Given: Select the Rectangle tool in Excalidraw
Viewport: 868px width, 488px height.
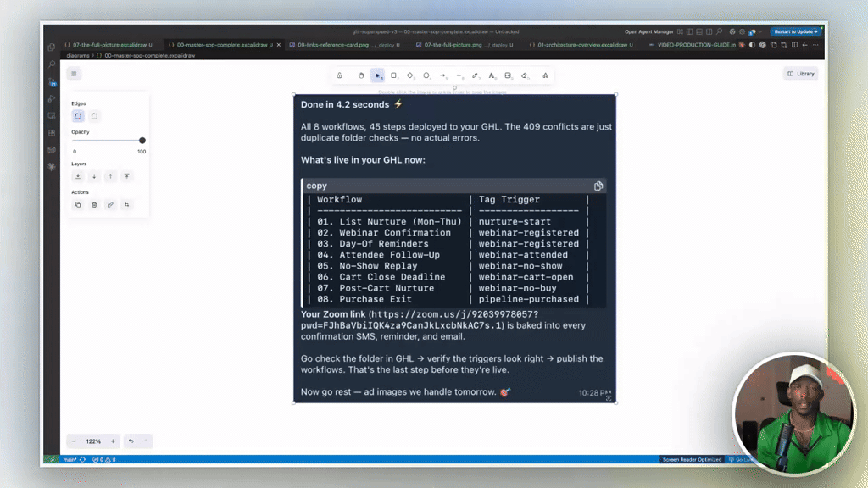Looking at the screenshot, I should click(393, 75).
